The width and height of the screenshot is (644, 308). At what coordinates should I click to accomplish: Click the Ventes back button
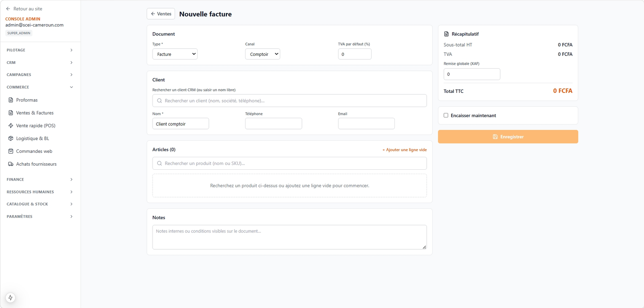tap(161, 14)
